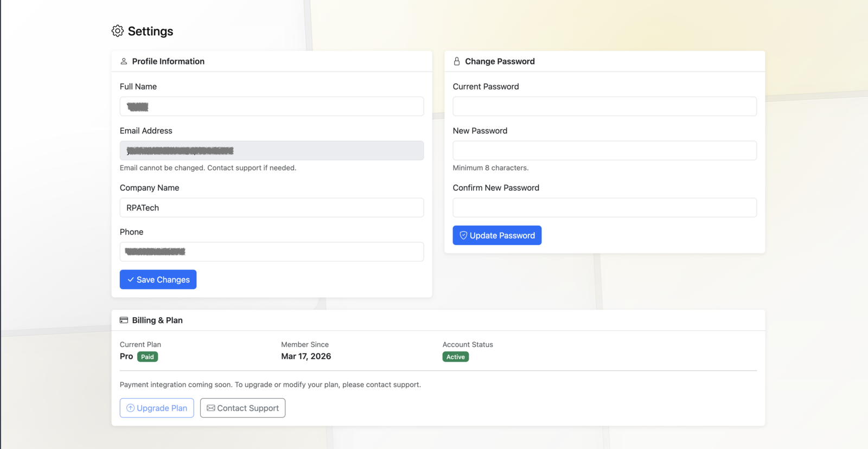Click the 'Confirm New Password' field label
Image resolution: width=868 pixels, height=449 pixels.
496,188
